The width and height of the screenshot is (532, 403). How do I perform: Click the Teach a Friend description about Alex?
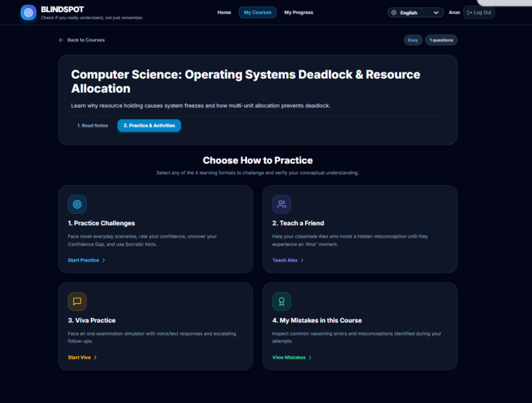tap(350, 240)
